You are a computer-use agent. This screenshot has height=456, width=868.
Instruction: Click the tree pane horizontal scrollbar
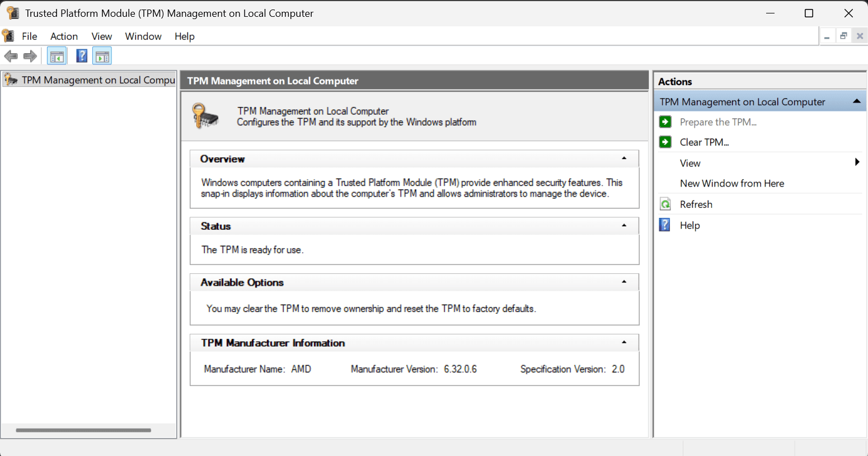[83, 430]
